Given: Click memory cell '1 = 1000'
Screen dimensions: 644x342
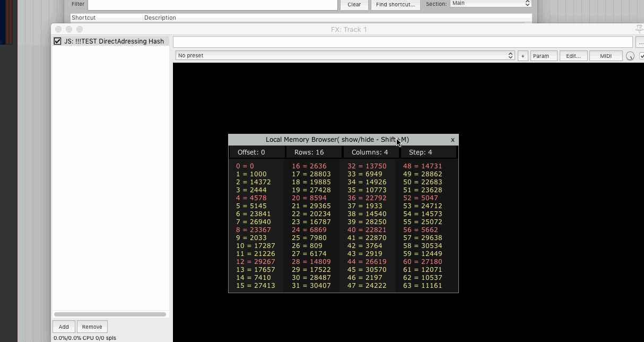Looking at the screenshot, I should (251, 174).
